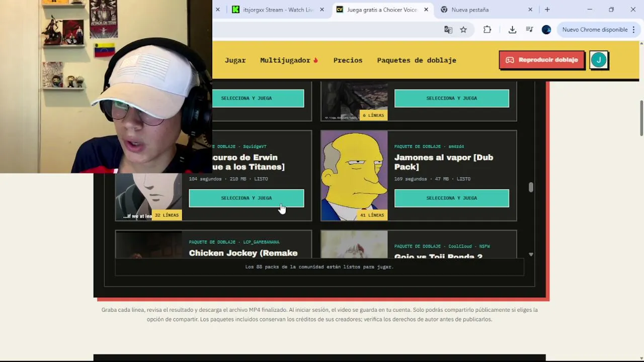Click the "41 LÍNEAS" badge
644x362 pixels.
(372, 215)
